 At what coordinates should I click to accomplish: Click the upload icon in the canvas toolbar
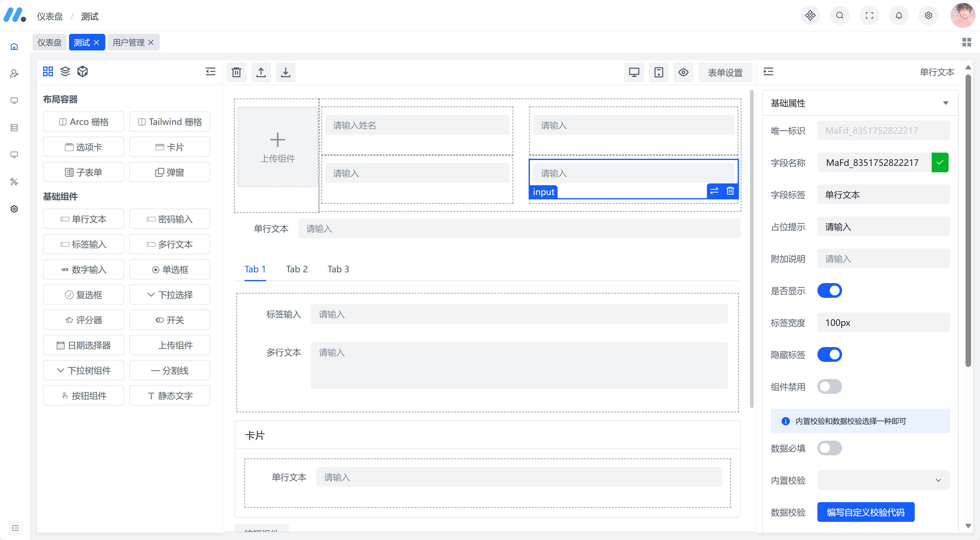pyautogui.click(x=261, y=72)
